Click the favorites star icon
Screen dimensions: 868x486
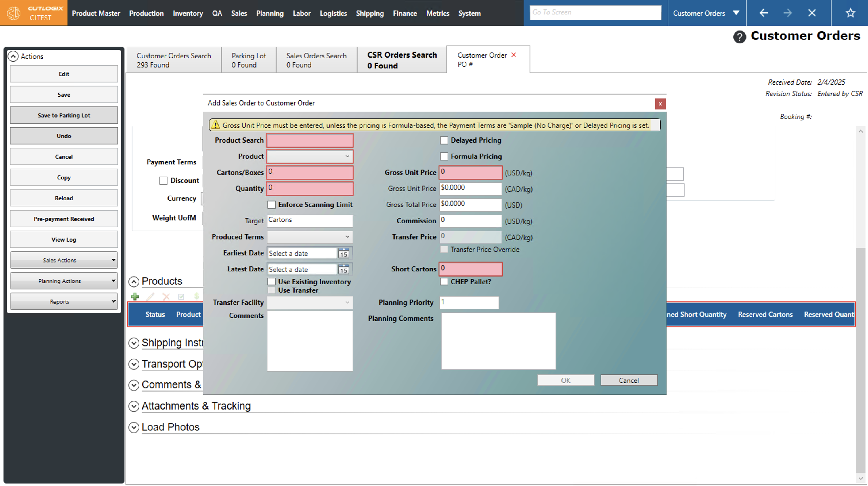(x=850, y=13)
